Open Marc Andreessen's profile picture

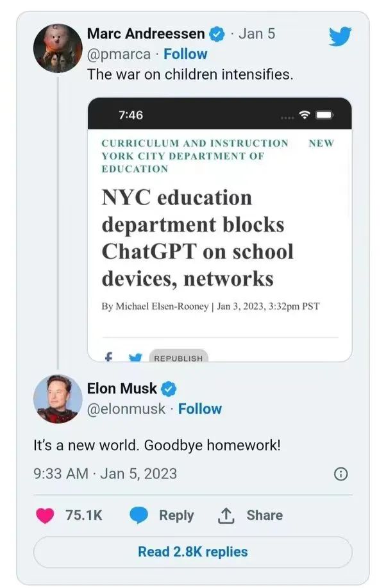(58, 48)
